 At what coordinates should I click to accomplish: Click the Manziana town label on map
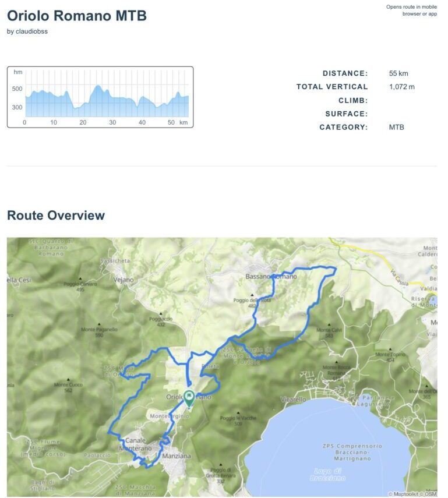click(177, 456)
